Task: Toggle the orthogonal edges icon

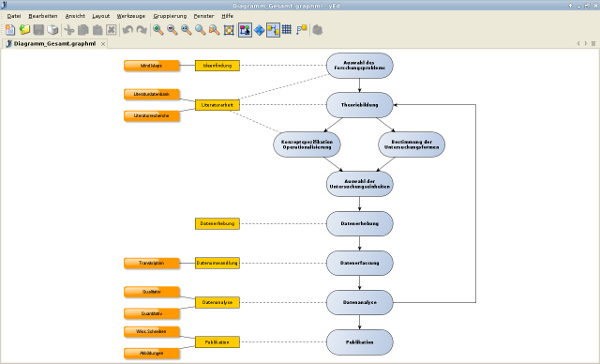Action: (273, 30)
